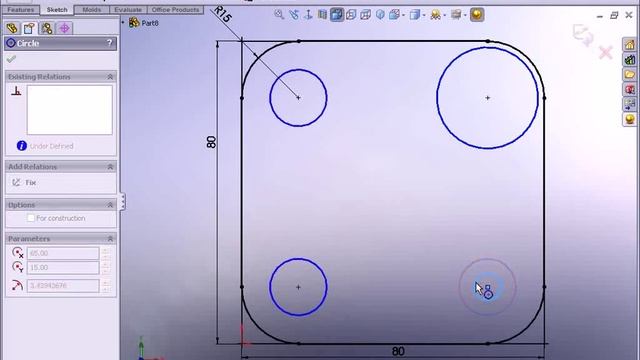Switch to the Sketch tab
This screenshot has width=640, height=360.
point(57,9)
